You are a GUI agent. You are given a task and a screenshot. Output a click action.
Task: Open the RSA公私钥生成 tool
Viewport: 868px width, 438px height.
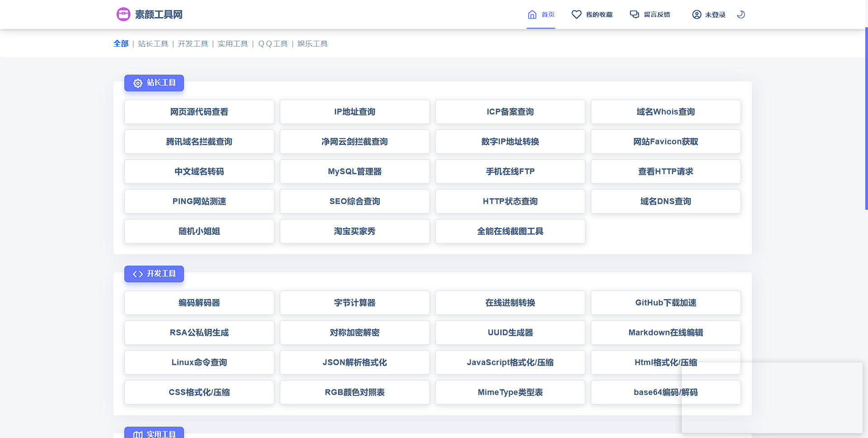coord(199,333)
